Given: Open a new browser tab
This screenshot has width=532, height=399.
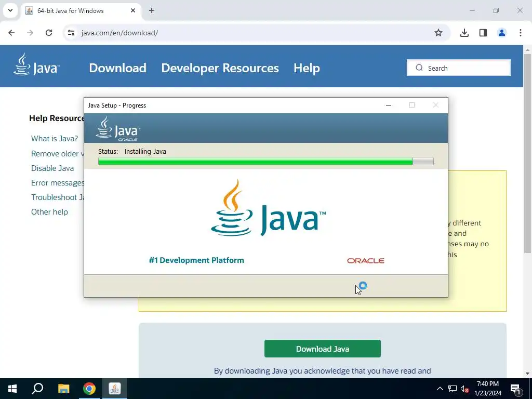Looking at the screenshot, I should point(152,10).
